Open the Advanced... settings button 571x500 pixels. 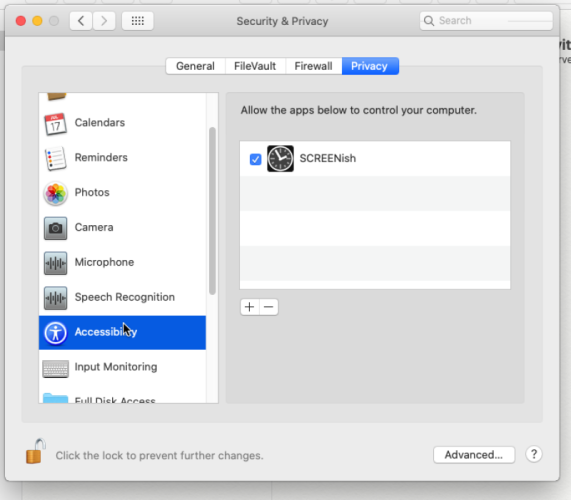[474, 455]
